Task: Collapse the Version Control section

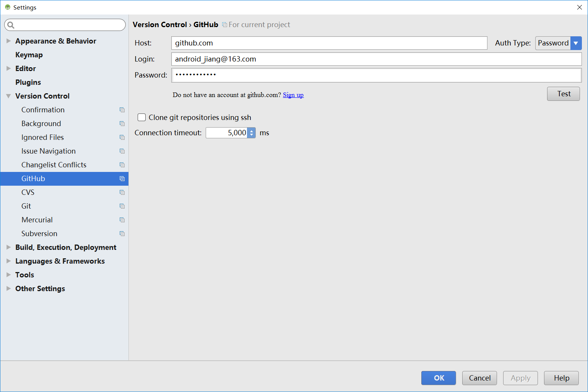Action: coord(8,96)
